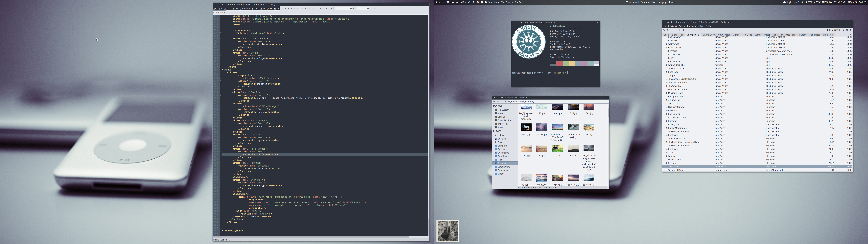
Task: Open the Audacious Output menu
Action: [701, 26]
